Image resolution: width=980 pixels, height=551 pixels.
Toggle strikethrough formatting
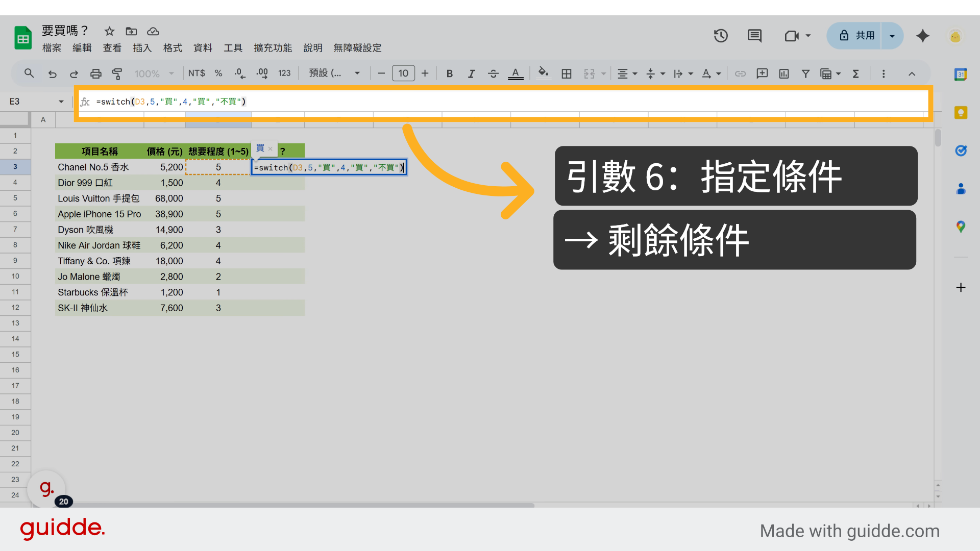click(x=493, y=73)
